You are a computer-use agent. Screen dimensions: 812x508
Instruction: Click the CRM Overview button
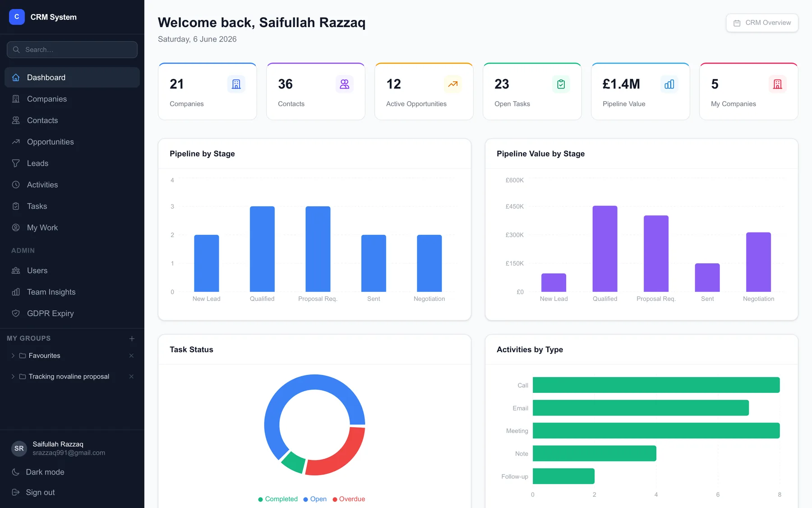[762, 23]
